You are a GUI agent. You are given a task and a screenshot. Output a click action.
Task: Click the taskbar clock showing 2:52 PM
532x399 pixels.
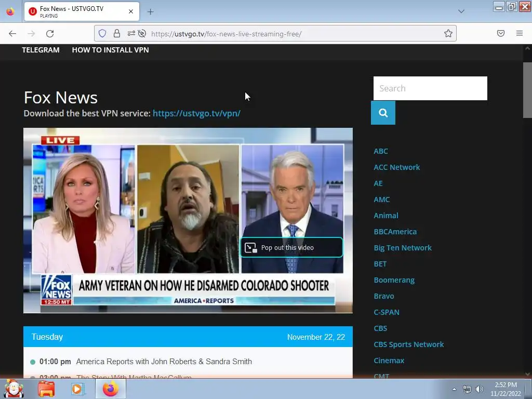506,389
